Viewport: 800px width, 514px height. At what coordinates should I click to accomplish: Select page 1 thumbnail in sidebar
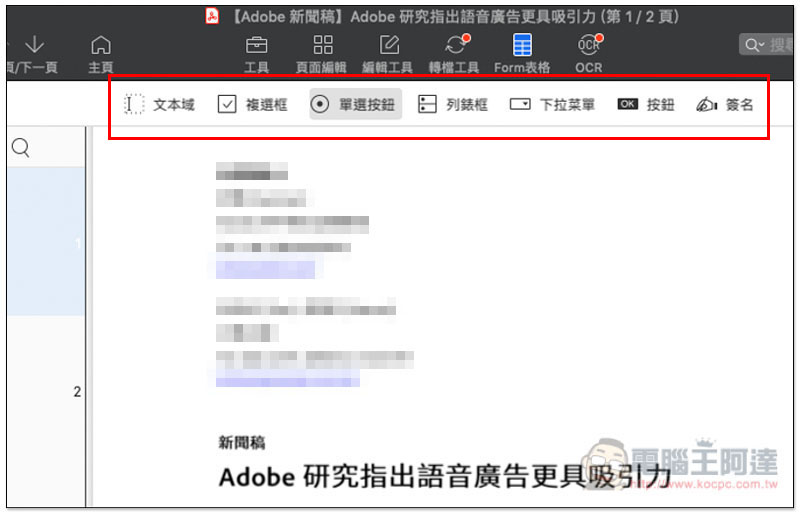pyautogui.click(x=46, y=241)
